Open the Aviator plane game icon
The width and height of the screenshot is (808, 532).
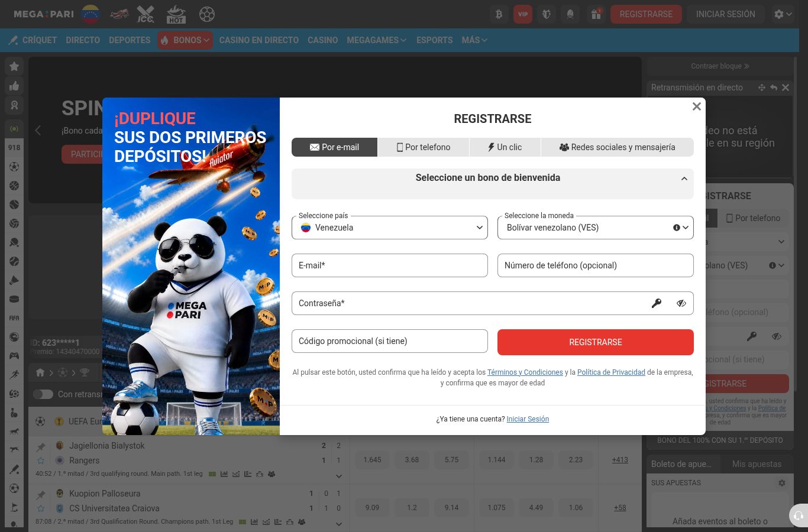click(120, 14)
